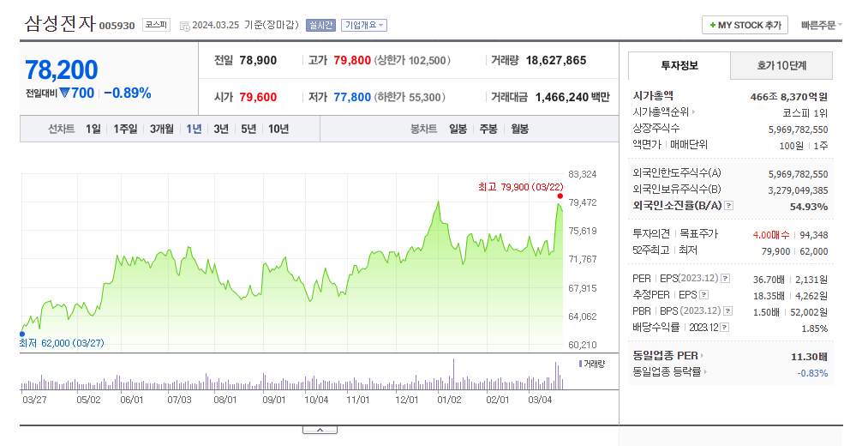The image size is (868, 446).
Task: Click the 4.00매수 investment opinion value
Action: (x=770, y=235)
